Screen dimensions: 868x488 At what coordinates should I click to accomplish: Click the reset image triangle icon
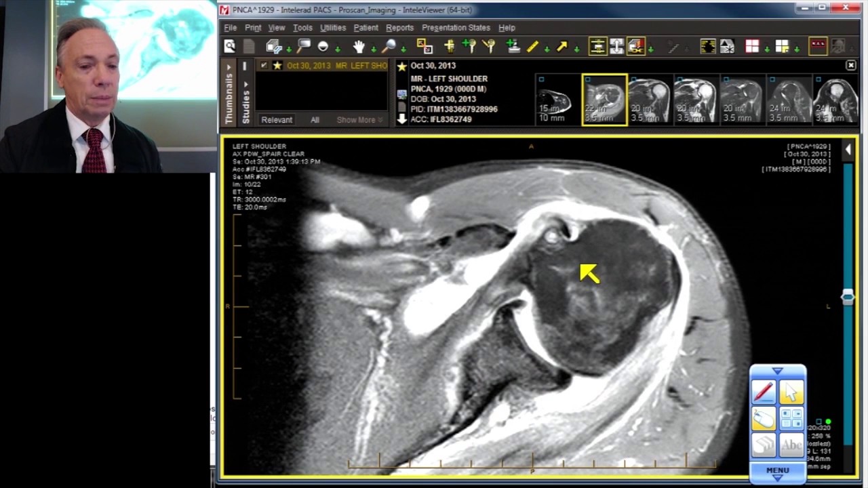tap(727, 46)
